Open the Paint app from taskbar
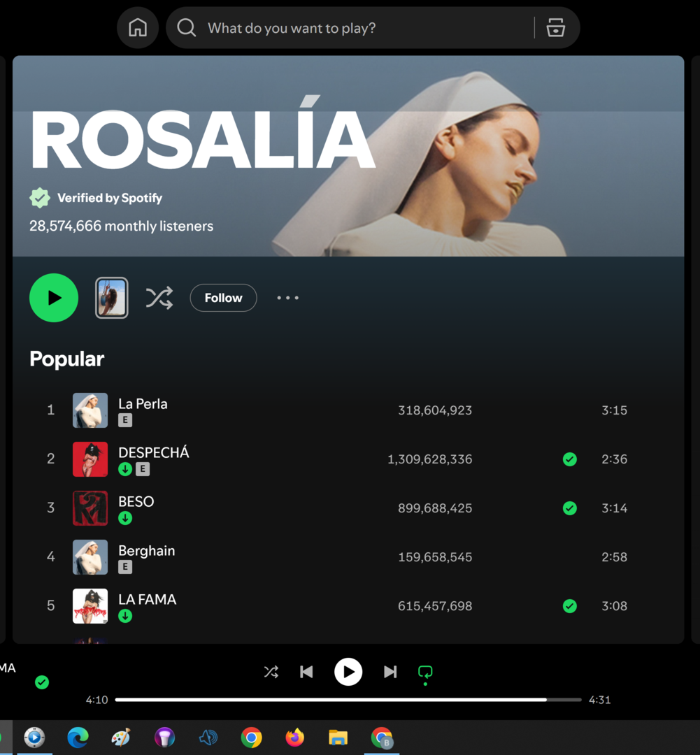700x755 pixels. pyautogui.click(x=121, y=738)
